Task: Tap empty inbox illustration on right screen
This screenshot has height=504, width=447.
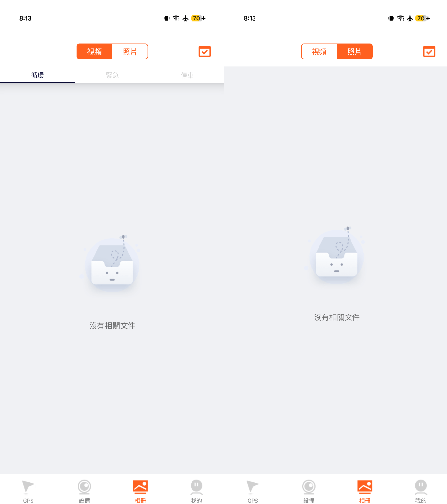Action: coord(336,254)
